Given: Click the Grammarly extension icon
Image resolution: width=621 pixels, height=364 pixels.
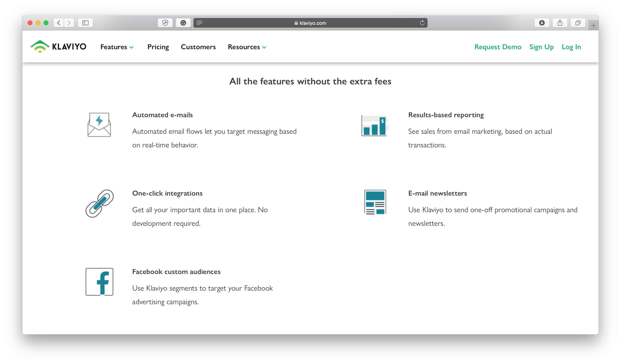Looking at the screenshot, I should [183, 23].
